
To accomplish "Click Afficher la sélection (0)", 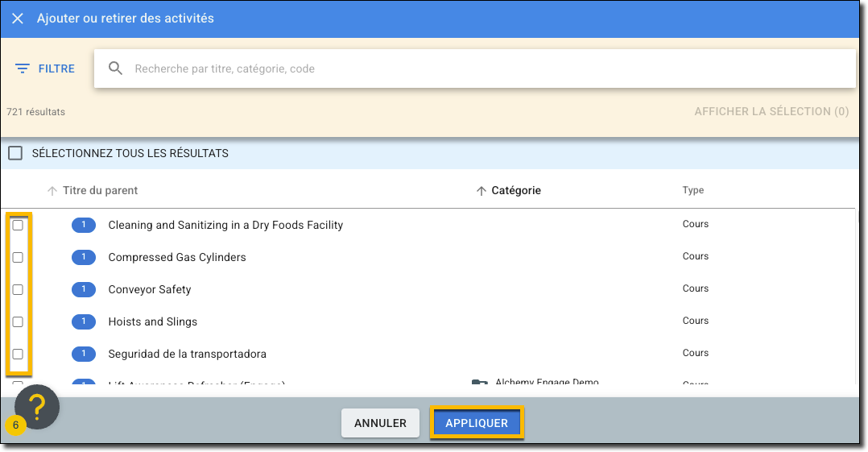I will click(x=771, y=111).
